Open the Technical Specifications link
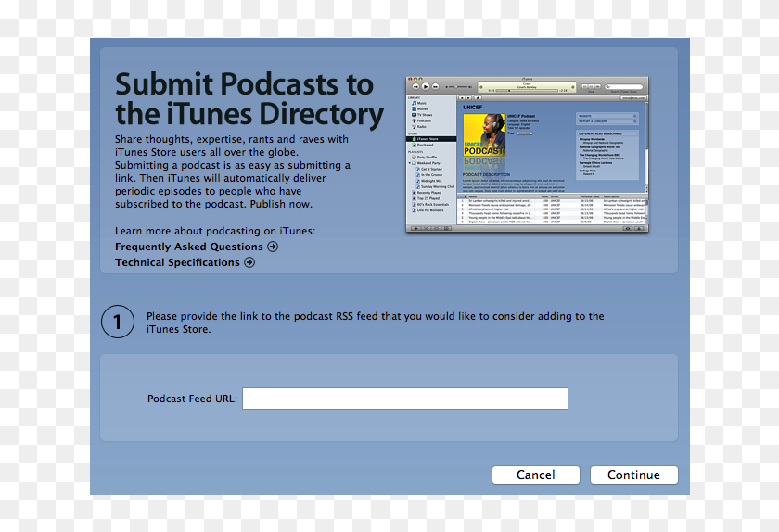Viewport: 779px width, 532px height. (177, 262)
